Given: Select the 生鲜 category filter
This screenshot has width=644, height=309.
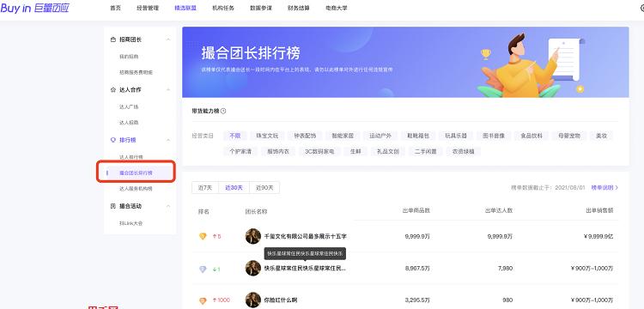Looking at the screenshot, I should [355, 151].
